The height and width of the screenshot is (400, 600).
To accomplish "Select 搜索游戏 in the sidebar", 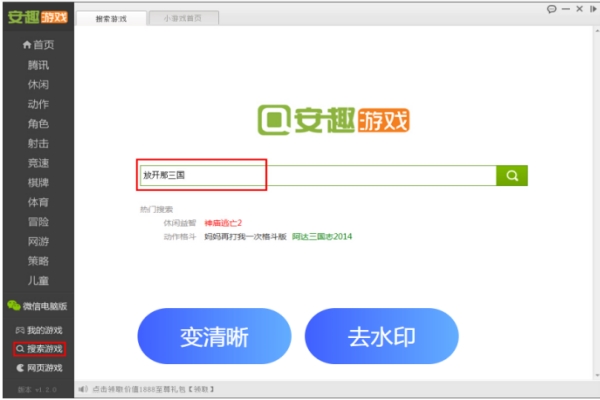I will 39,349.
